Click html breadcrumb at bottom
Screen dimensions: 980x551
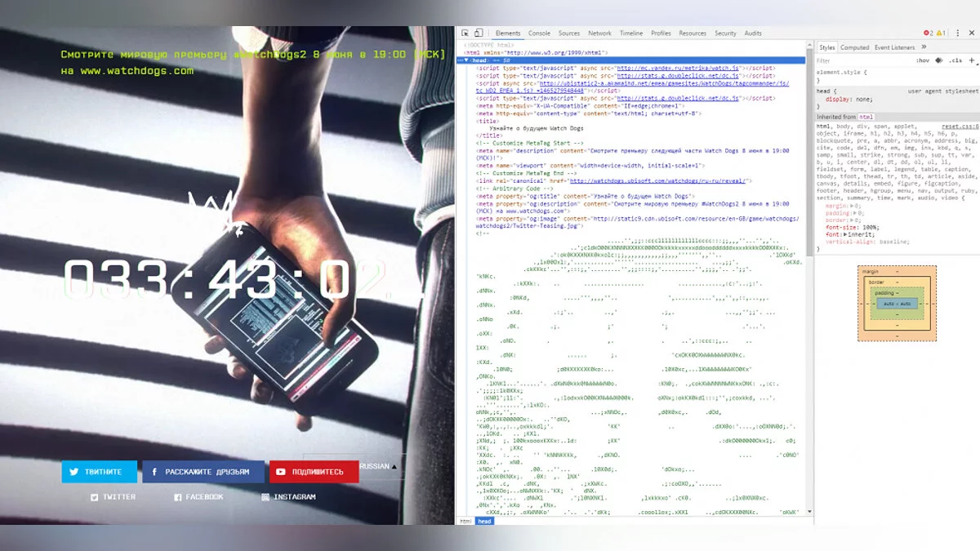point(465,521)
